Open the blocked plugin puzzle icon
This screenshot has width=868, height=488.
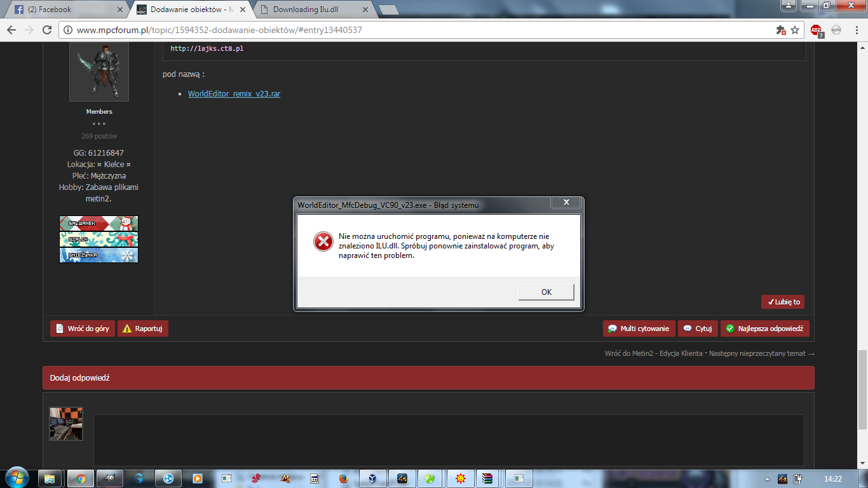click(781, 30)
